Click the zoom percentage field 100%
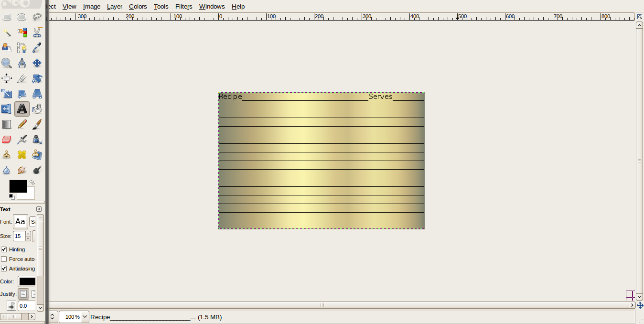Screen dimensions: 644x324 (x=70, y=317)
